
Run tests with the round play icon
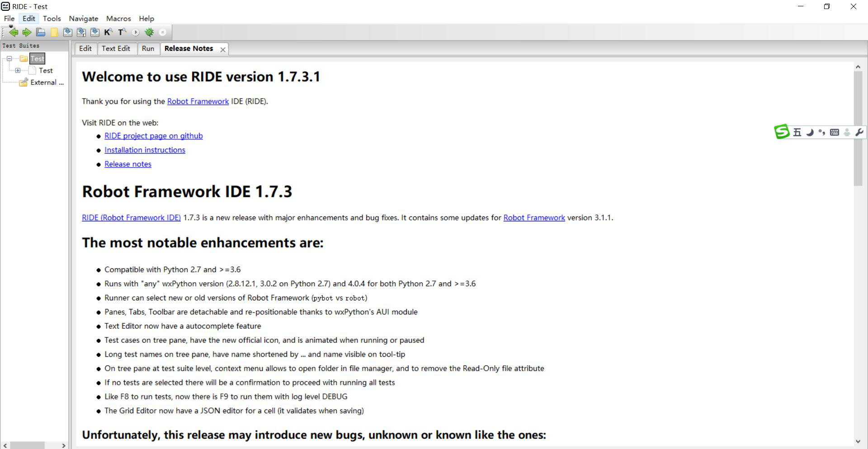pos(136,32)
